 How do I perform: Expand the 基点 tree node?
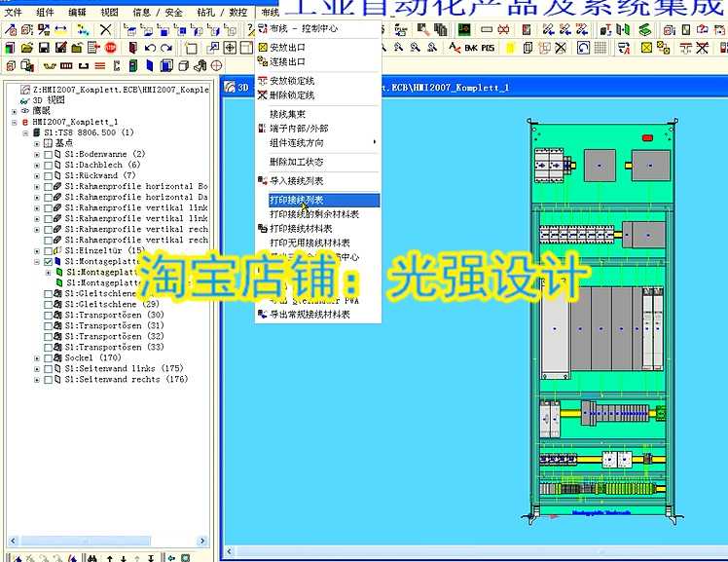click(37, 143)
